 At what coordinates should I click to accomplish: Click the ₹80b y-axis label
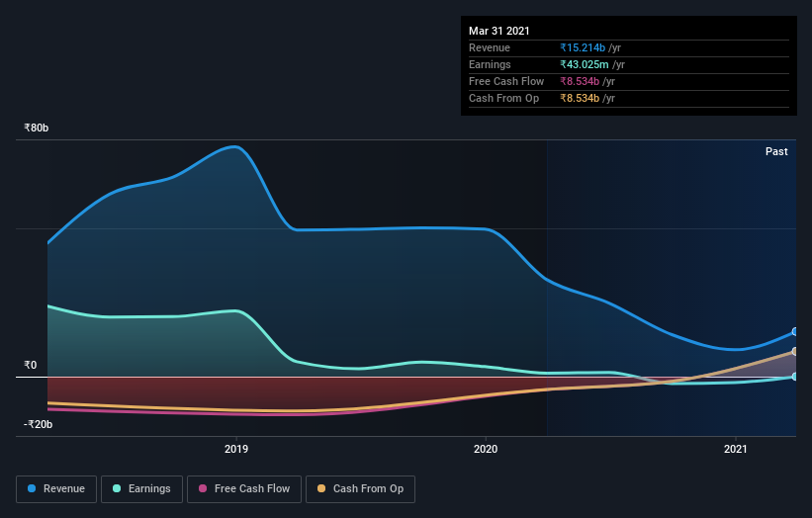pyautogui.click(x=37, y=128)
